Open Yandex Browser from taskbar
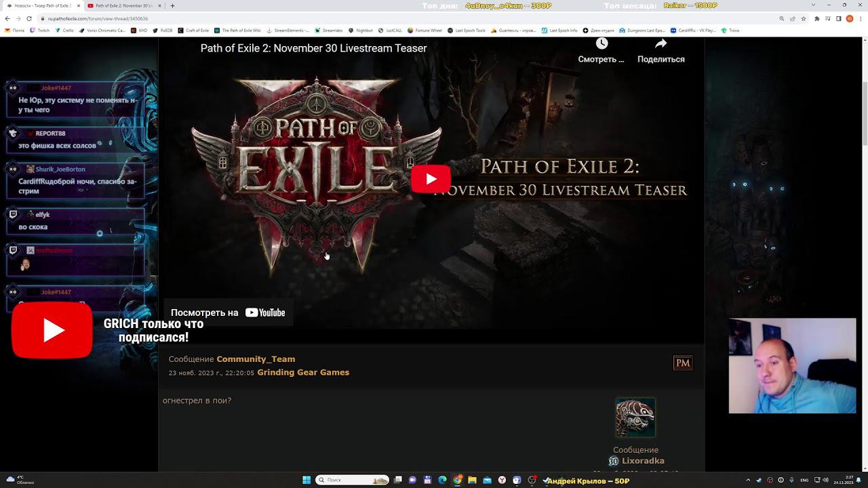Viewport: 868px width, 488px height. (502, 480)
